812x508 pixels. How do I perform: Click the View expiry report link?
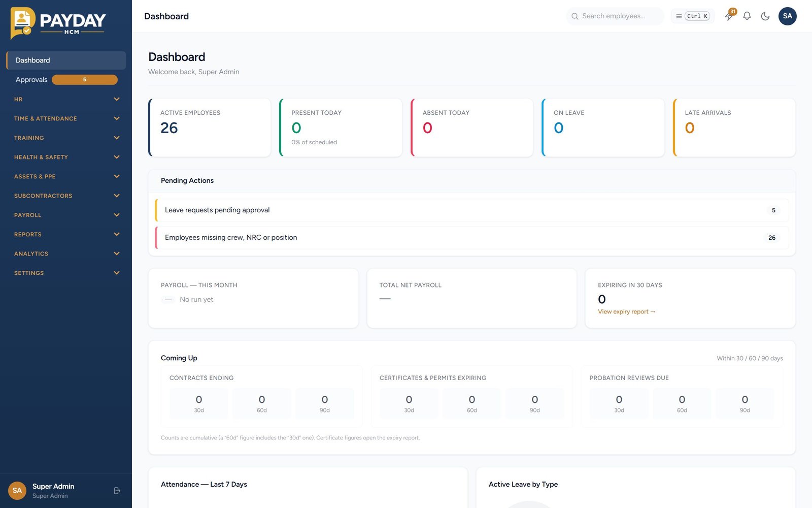[626, 312]
